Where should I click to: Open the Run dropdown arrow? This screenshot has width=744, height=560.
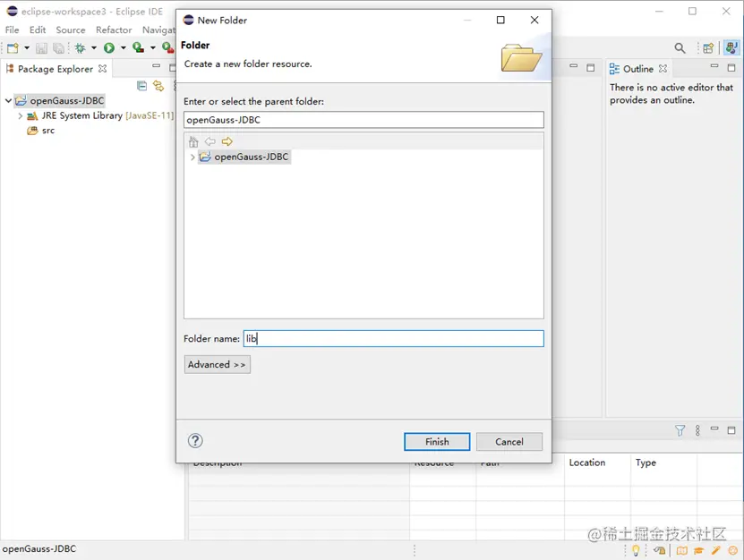coord(124,48)
